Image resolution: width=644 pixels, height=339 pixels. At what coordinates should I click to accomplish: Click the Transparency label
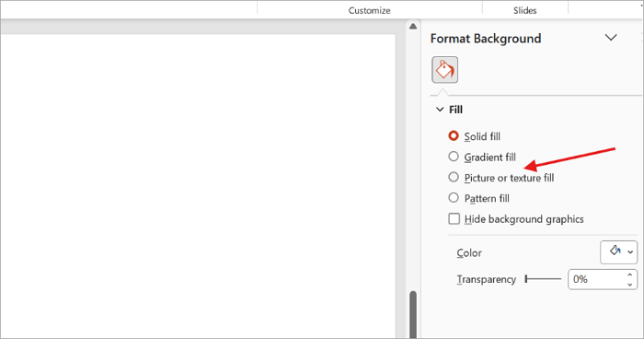tap(487, 279)
